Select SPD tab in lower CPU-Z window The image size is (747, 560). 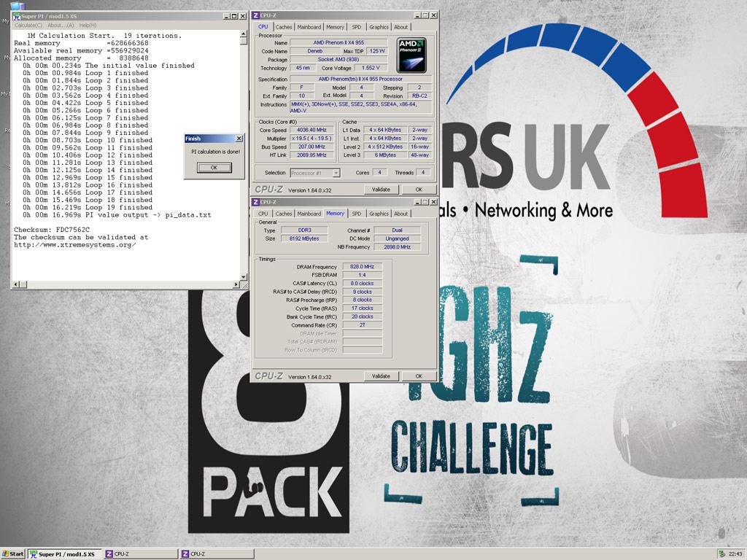coord(356,214)
